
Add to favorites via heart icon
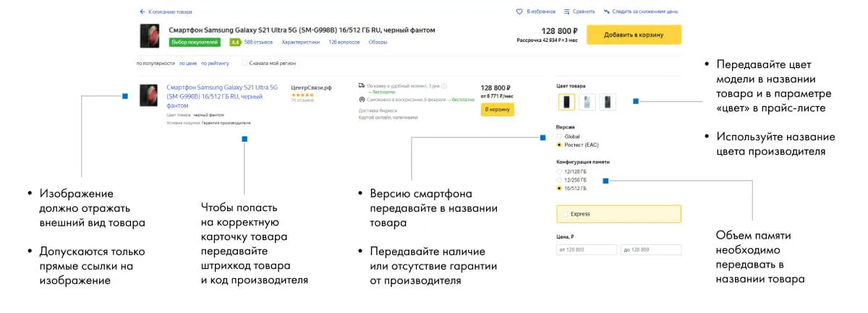pos(519,12)
